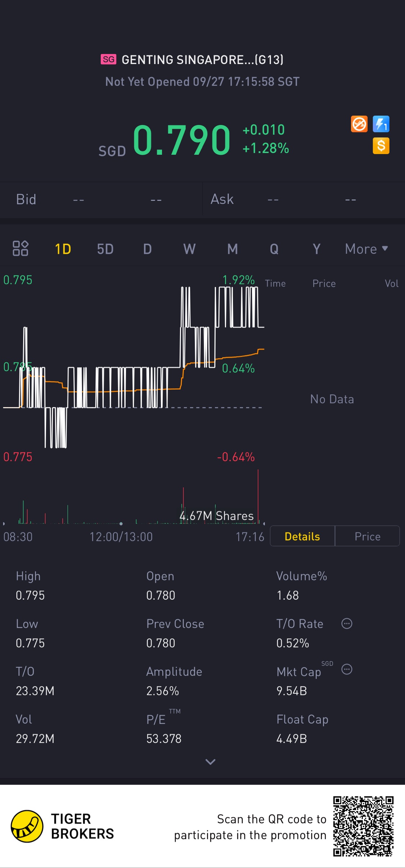Tap the GENTING SINGAPORE stock title

202,60
